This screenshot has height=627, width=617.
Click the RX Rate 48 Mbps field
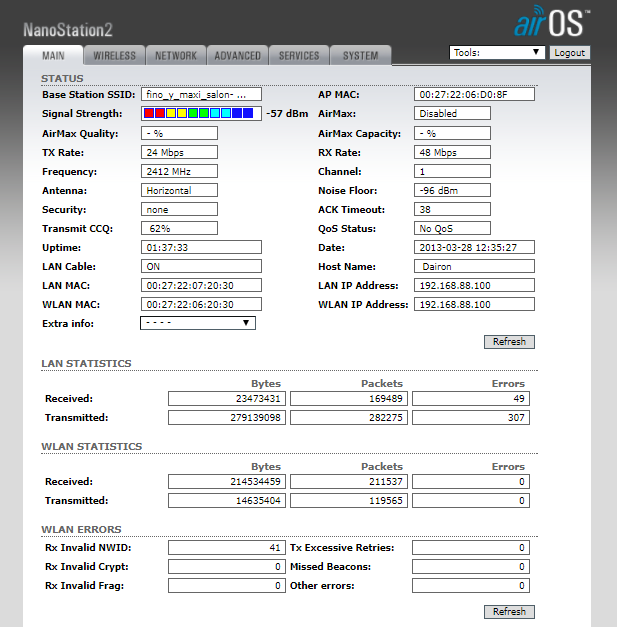pos(452,152)
